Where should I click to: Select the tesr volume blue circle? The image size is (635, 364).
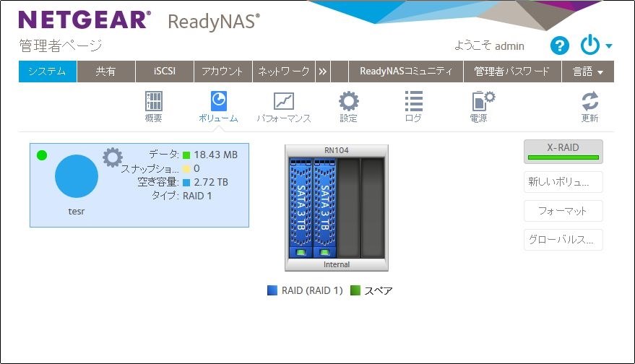77,176
